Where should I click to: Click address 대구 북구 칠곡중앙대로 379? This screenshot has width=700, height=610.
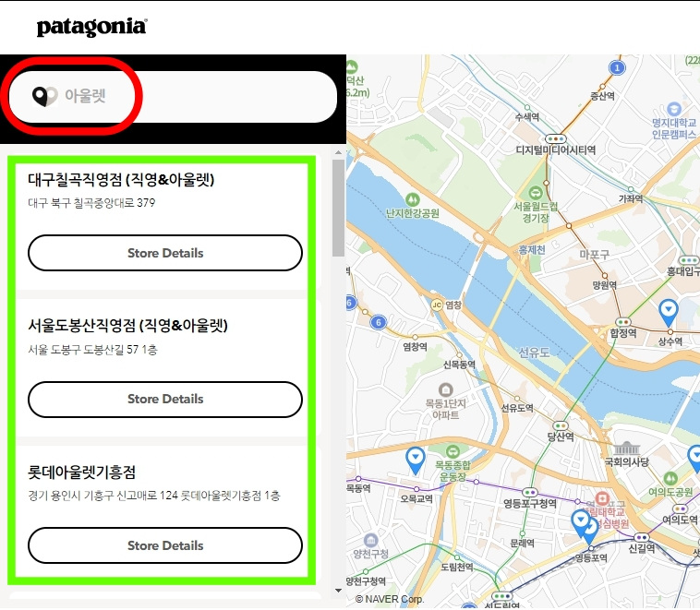(x=91, y=203)
